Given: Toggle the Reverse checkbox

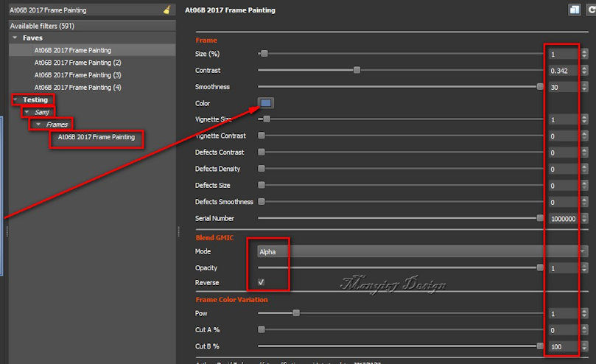Looking at the screenshot, I should tap(262, 282).
